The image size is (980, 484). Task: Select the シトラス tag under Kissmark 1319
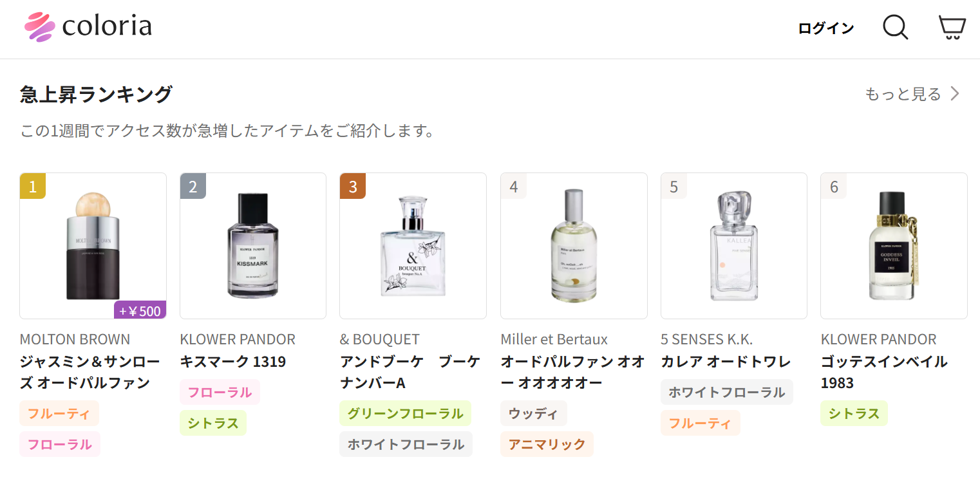213,423
